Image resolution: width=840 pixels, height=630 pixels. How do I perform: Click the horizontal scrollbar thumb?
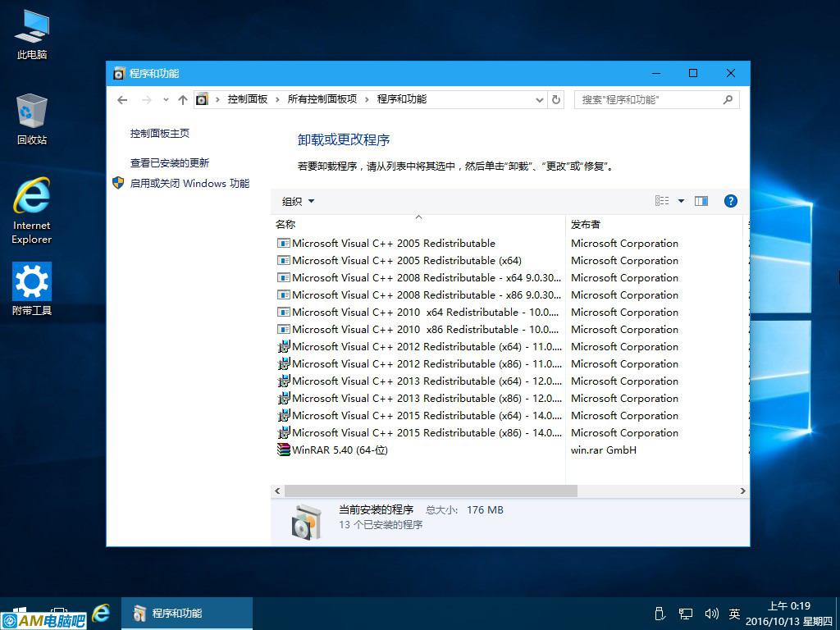pos(431,491)
